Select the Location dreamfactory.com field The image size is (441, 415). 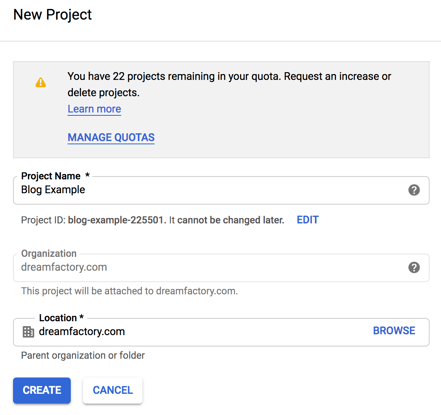tap(221, 332)
